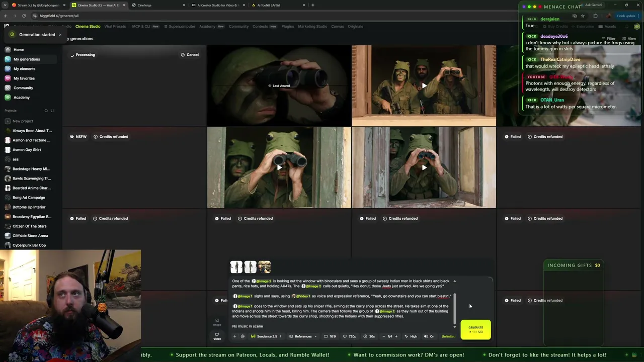Bookmark this page with star icon
This screenshot has width=644, height=362.
click(583, 16)
